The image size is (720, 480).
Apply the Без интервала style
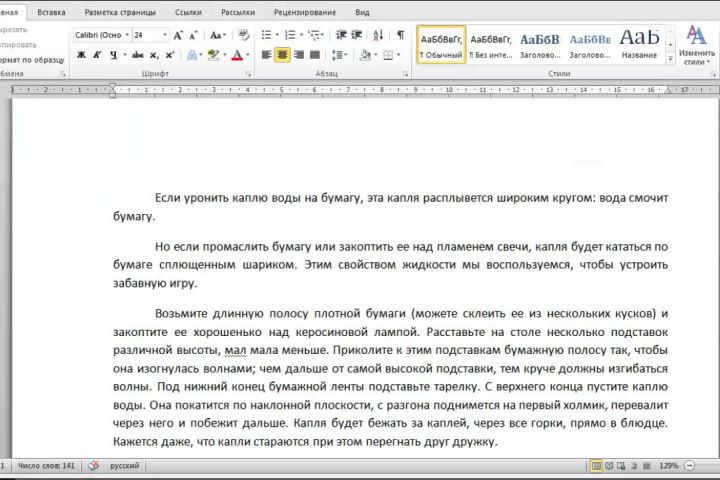click(491, 45)
